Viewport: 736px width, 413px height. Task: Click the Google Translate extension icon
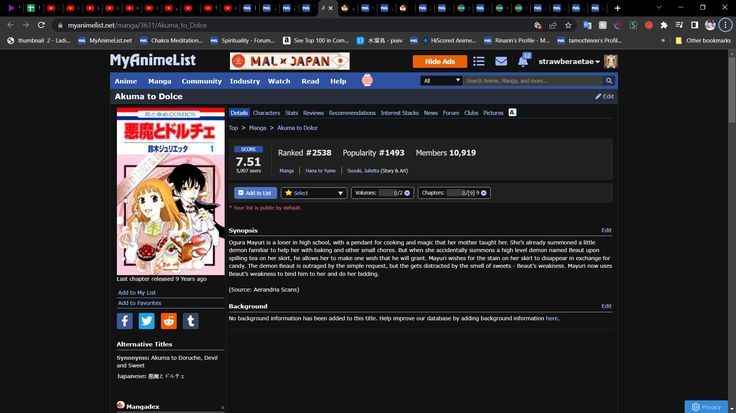[x=587, y=25]
